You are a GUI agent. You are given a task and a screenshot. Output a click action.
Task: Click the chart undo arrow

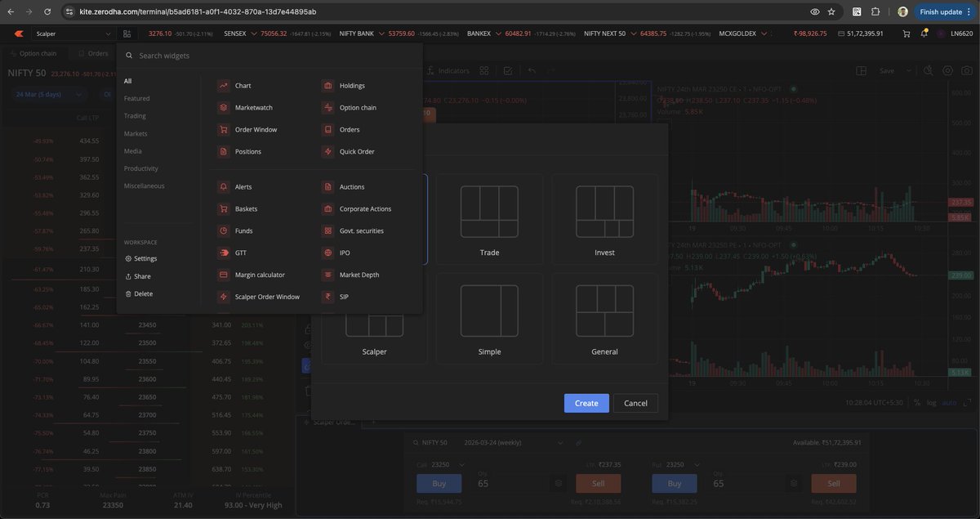coord(532,71)
